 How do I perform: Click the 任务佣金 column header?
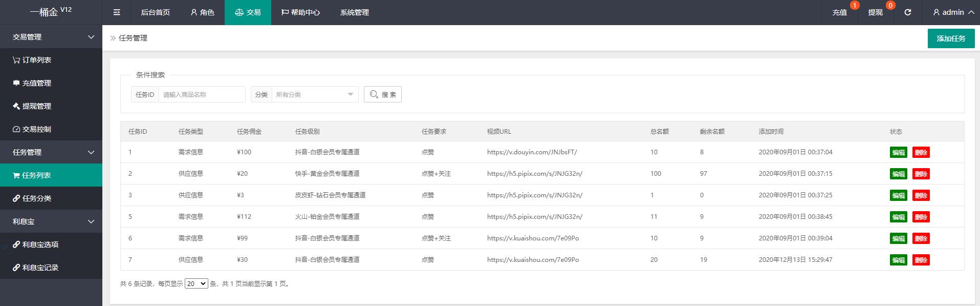tap(249, 132)
